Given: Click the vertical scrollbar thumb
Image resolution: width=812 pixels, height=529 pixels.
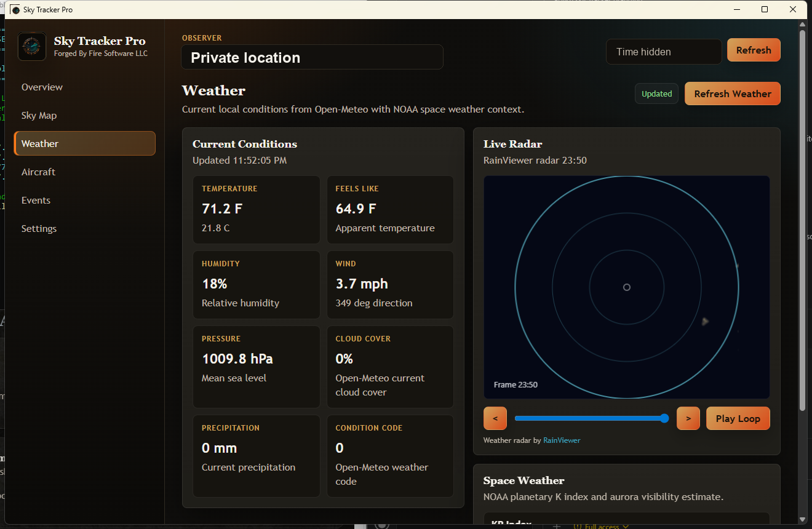Looking at the screenshot, I should click(802, 220).
